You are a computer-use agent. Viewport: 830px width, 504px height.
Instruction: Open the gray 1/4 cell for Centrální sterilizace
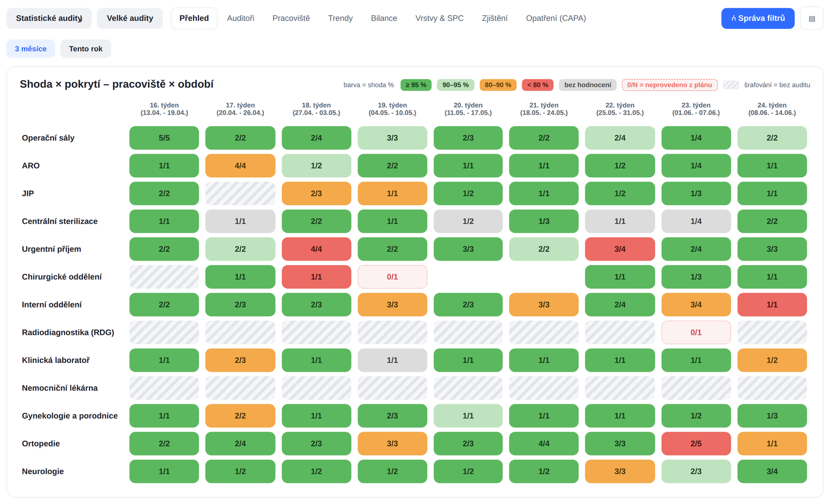point(696,221)
